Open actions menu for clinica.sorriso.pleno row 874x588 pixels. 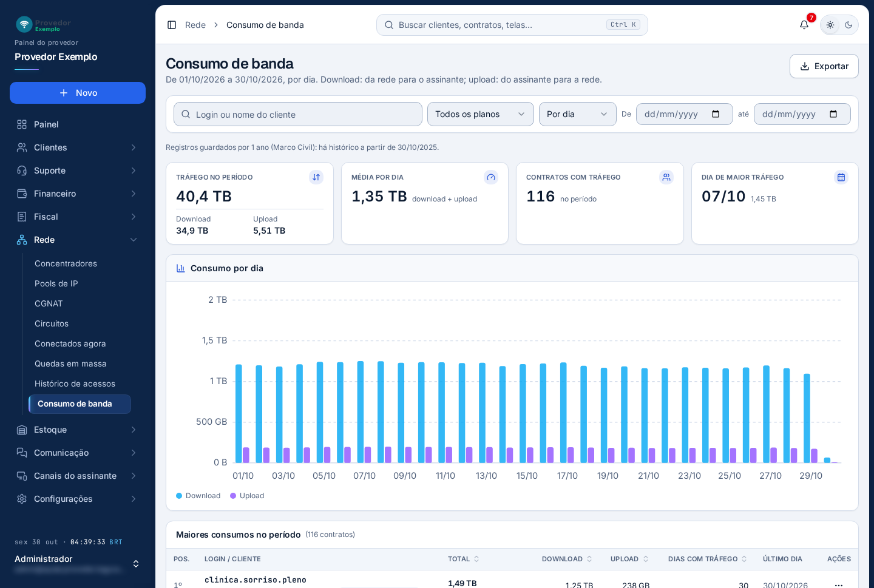[839, 585]
